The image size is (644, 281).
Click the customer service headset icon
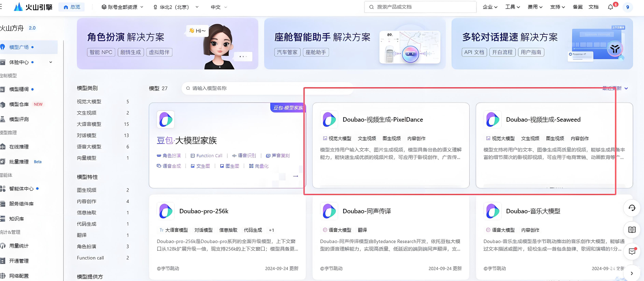(632, 208)
